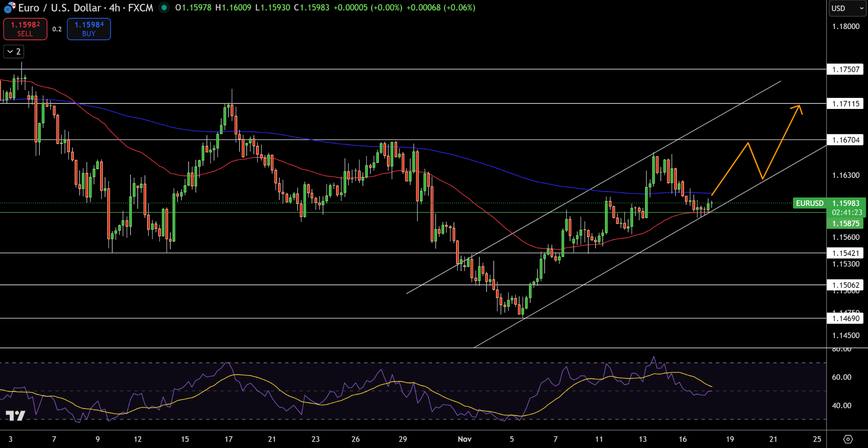868x448 pixels.
Task: Click Nov on the time axis
Action: pyautogui.click(x=465, y=440)
